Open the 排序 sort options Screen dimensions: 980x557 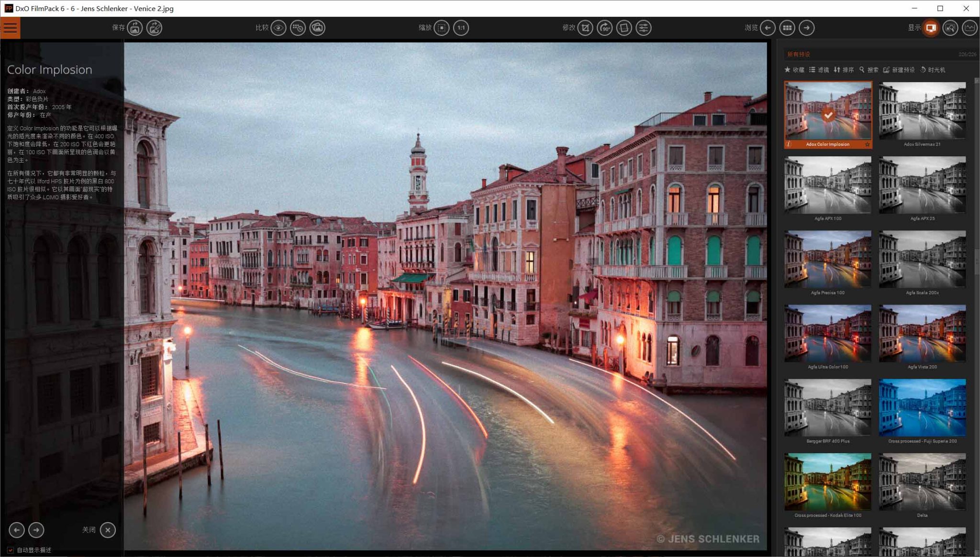point(844,70)
